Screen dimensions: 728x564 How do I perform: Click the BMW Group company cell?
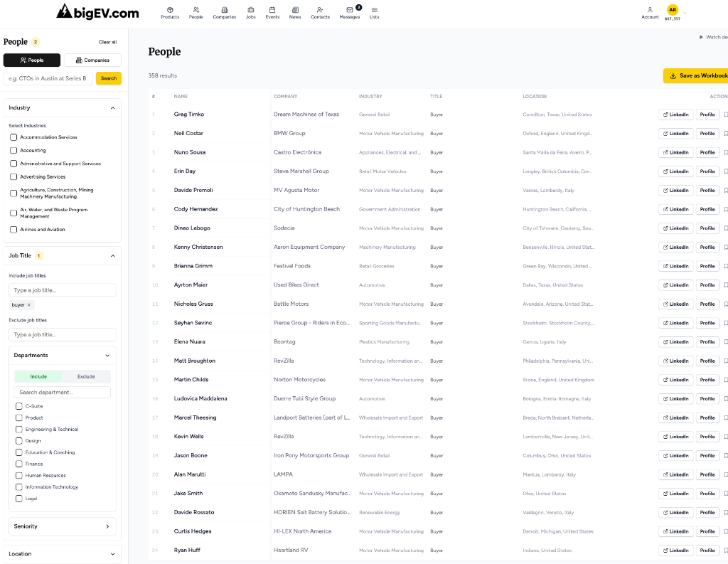click(289, 133)
